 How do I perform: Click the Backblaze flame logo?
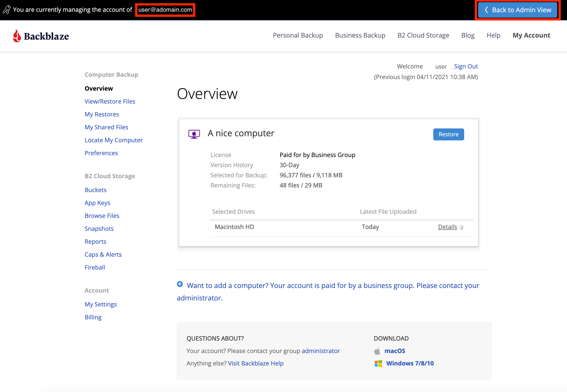pos(17,36)
